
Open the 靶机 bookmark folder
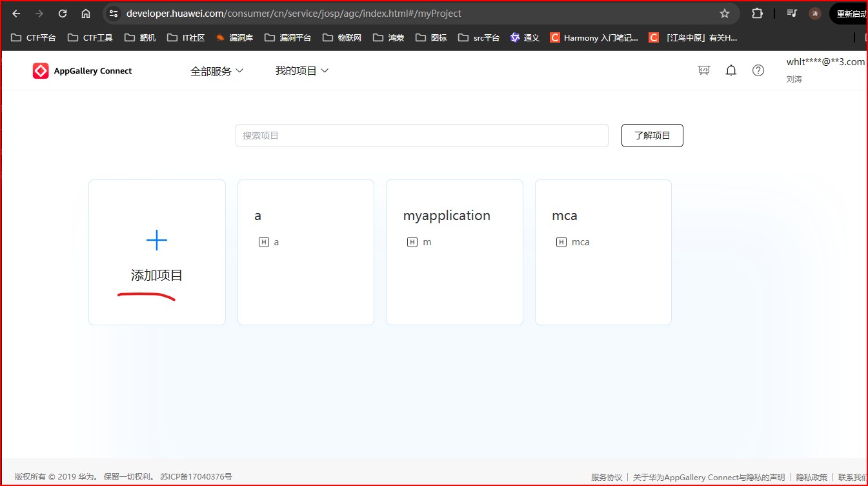click(x=140, y=38)
